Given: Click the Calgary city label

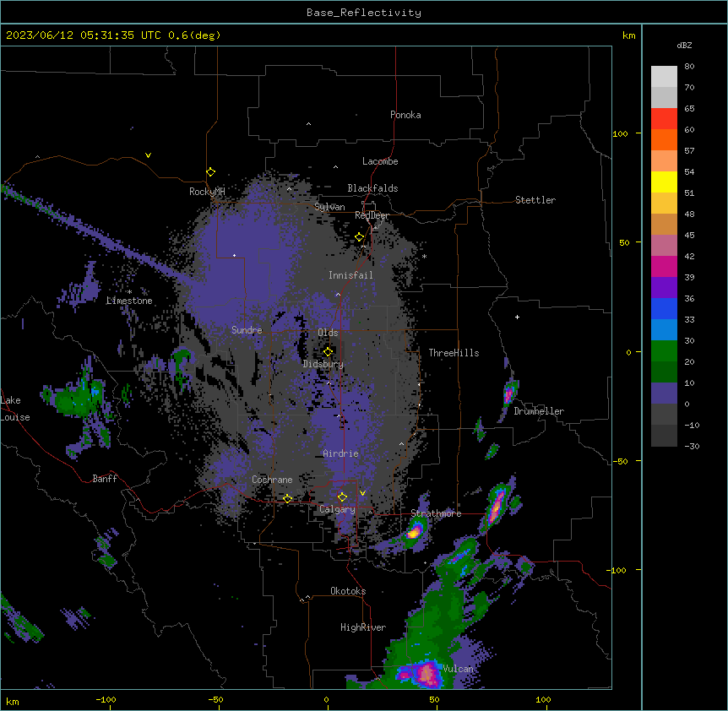Looking at the screenshot, I should [337, 509].
